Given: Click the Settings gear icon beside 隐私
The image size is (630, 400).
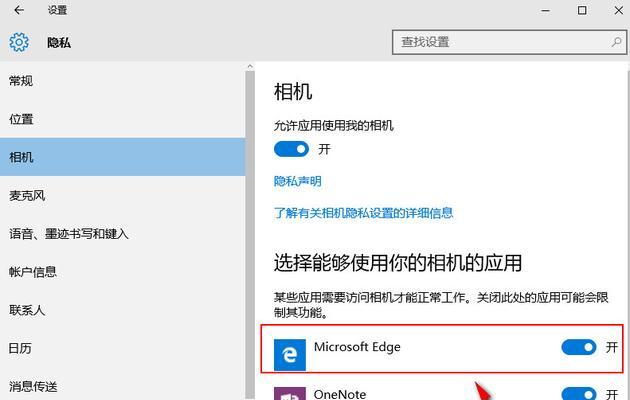Looking at the screenshot, I should pyautogui.click(x=19, y=42).
